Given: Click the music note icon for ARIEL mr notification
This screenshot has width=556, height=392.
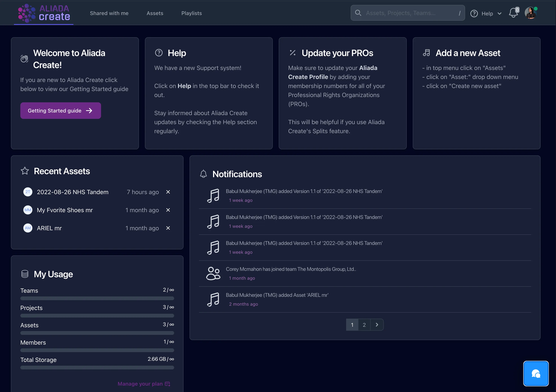Looking at the screenshot, I should click(x=213, y=299).
